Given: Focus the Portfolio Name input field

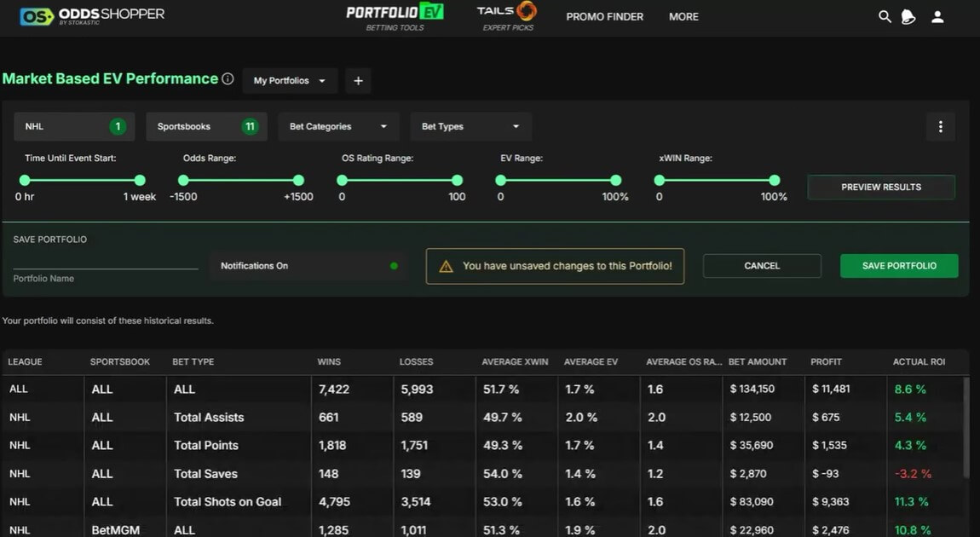Looking at the screenshot, I should (x=106, y=263).
